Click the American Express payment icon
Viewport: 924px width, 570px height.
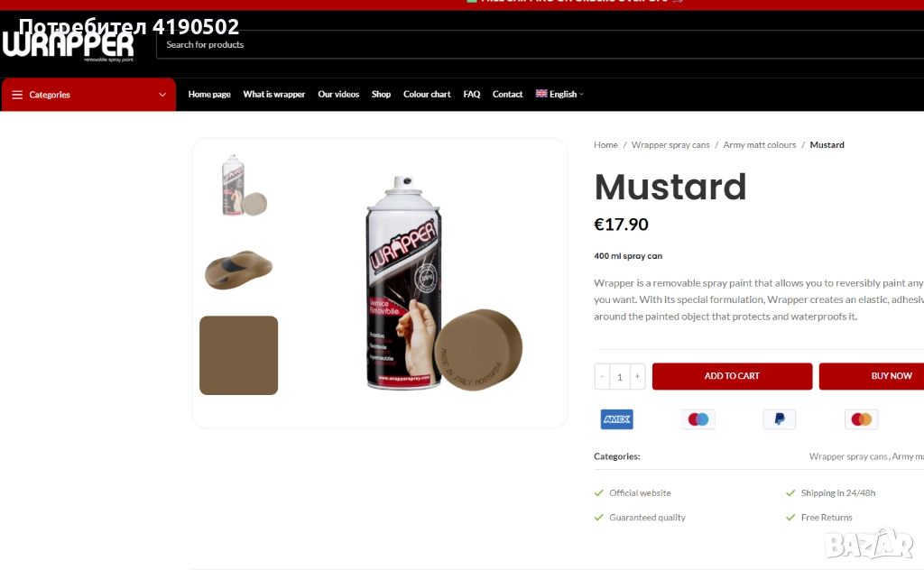(x=616, y=419)
